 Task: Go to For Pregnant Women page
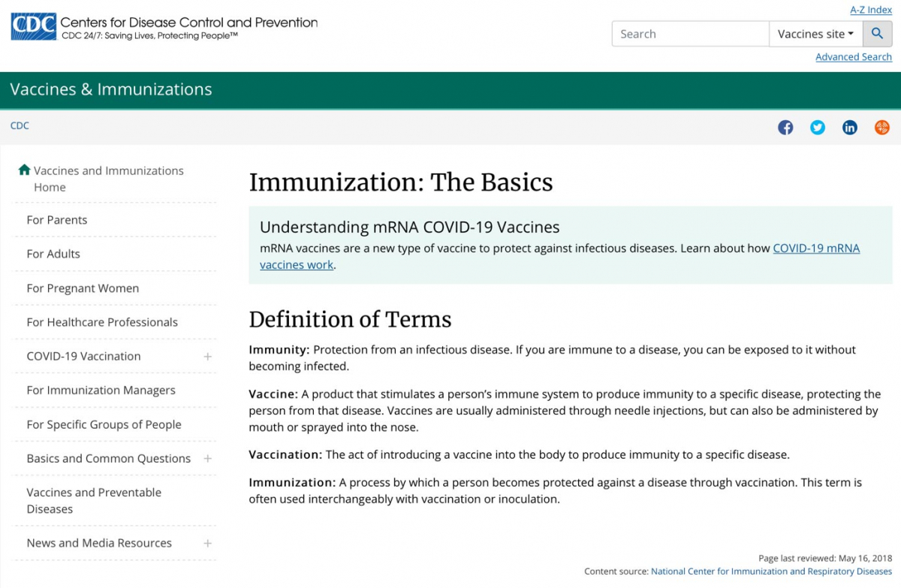83,288
